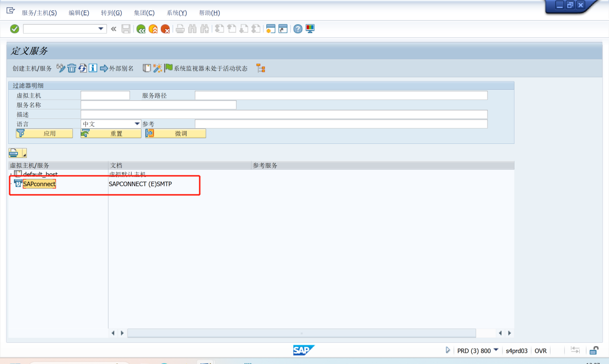Click the Generate Shortcut icon

pyautogui.click(x=283, y=29)
